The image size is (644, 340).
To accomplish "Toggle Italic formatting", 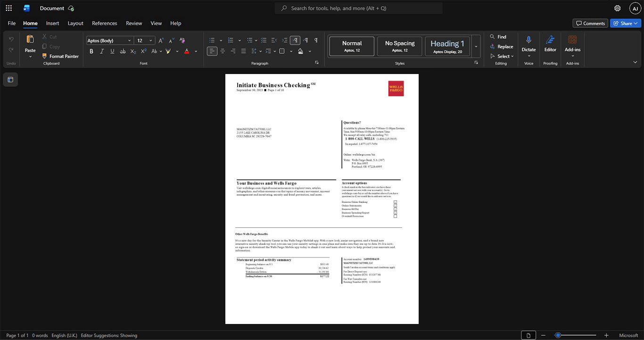I will click(x=102, y=51).
